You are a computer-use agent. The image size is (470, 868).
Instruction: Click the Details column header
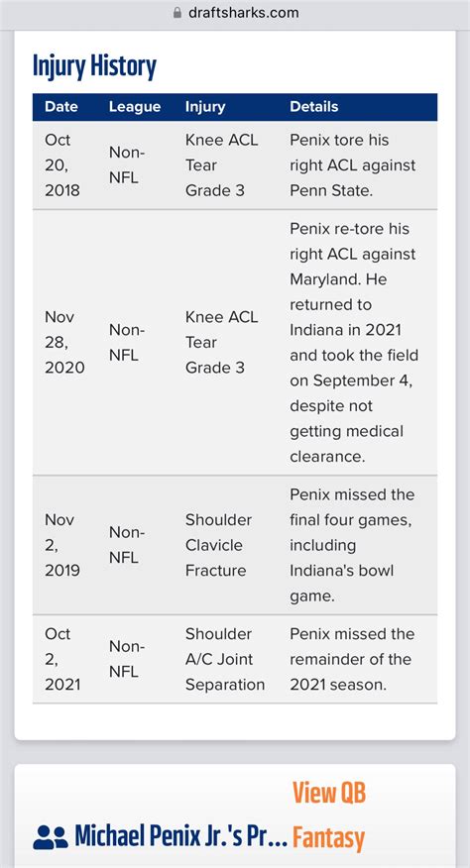click(x=313, y=107)
